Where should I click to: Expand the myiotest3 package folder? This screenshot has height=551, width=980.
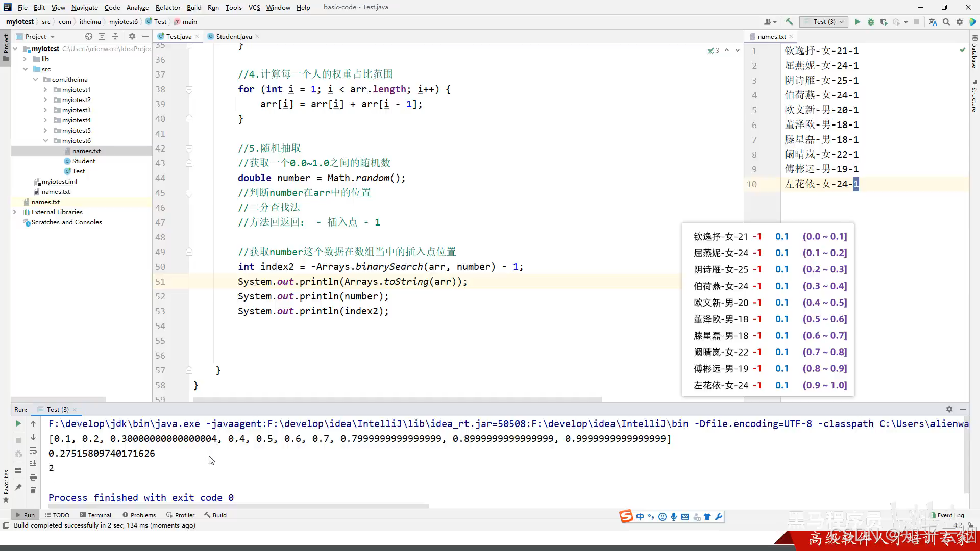(45, 110)
